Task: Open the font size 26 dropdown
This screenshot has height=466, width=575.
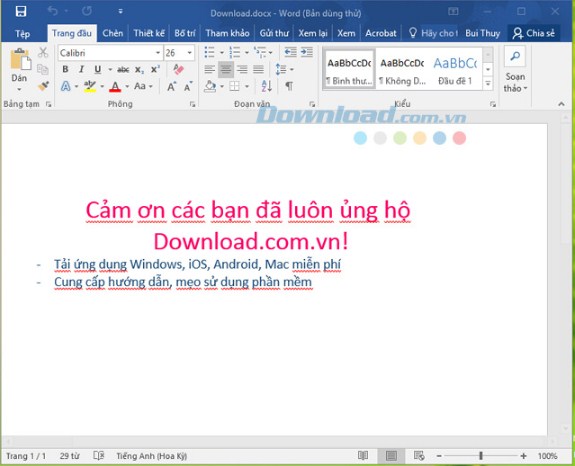Action: [190, 53]
